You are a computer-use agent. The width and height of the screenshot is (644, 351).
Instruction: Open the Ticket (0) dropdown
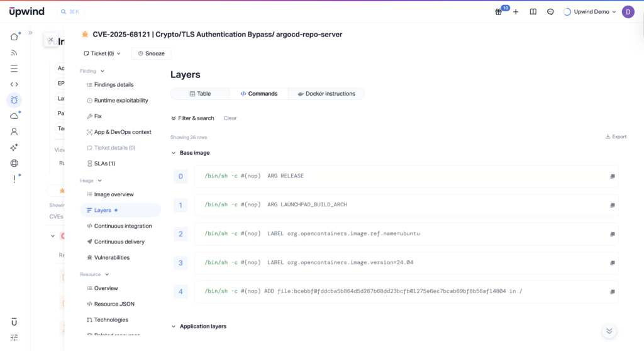[x=102, y=53]
